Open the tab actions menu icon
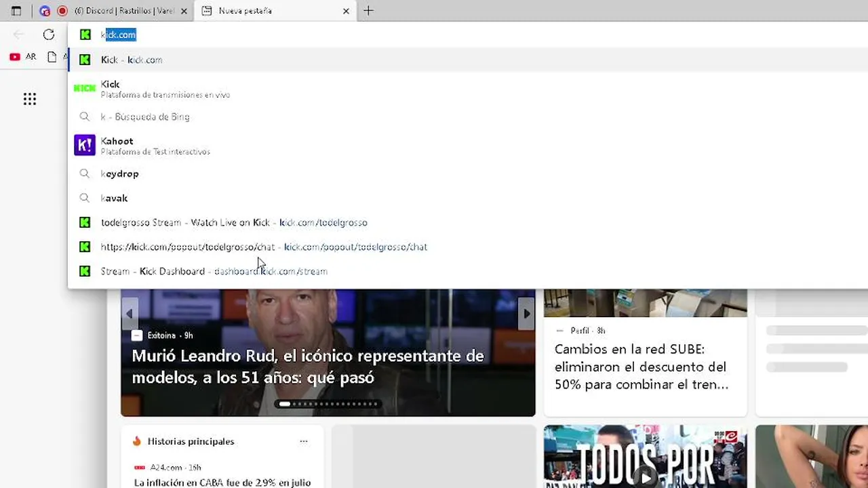 click(16, 11)
